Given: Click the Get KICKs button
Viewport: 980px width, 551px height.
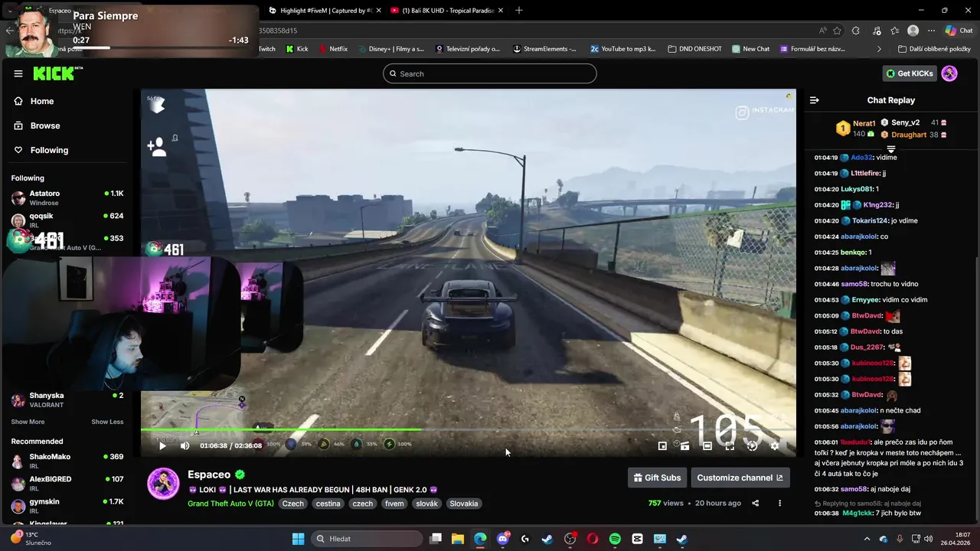Looking at the screenshot, I should (910, 73).
